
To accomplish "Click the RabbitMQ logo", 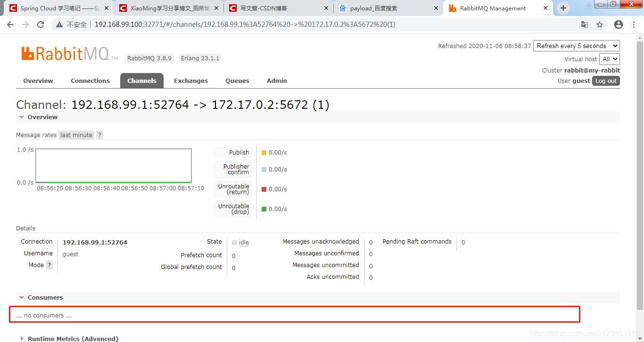I will coord(70,54).
